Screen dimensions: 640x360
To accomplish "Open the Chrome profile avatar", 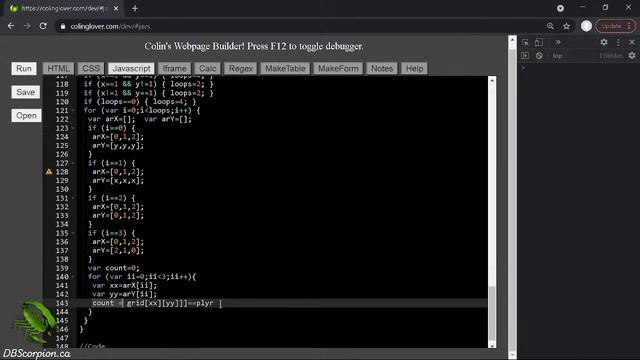I will (x=586, y=26).
